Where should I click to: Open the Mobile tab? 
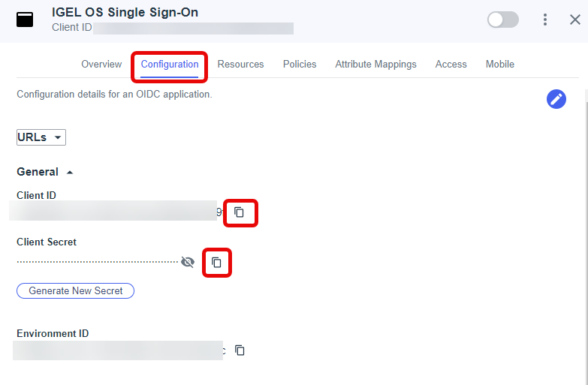pyautogui.click(x=500, y=65)
